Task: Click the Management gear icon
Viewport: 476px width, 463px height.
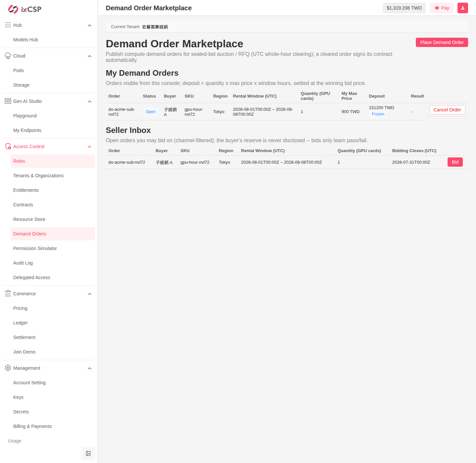Action: click(x=8, y=368)
